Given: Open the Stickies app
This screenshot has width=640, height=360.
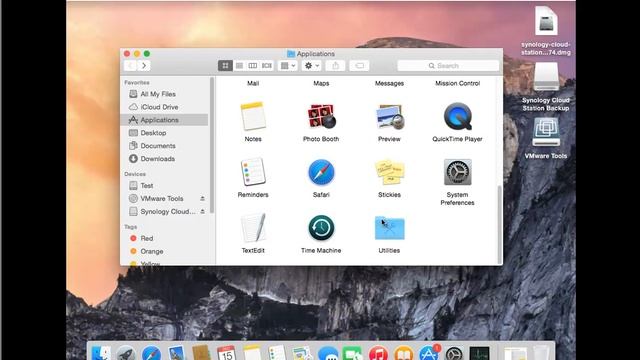Looking at the screenshot, I should tap(389, 172).
